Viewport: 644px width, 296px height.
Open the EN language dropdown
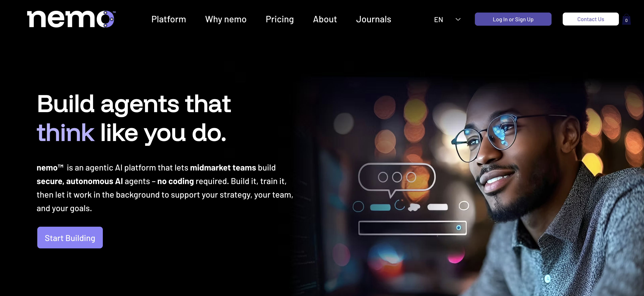(447, 20)
